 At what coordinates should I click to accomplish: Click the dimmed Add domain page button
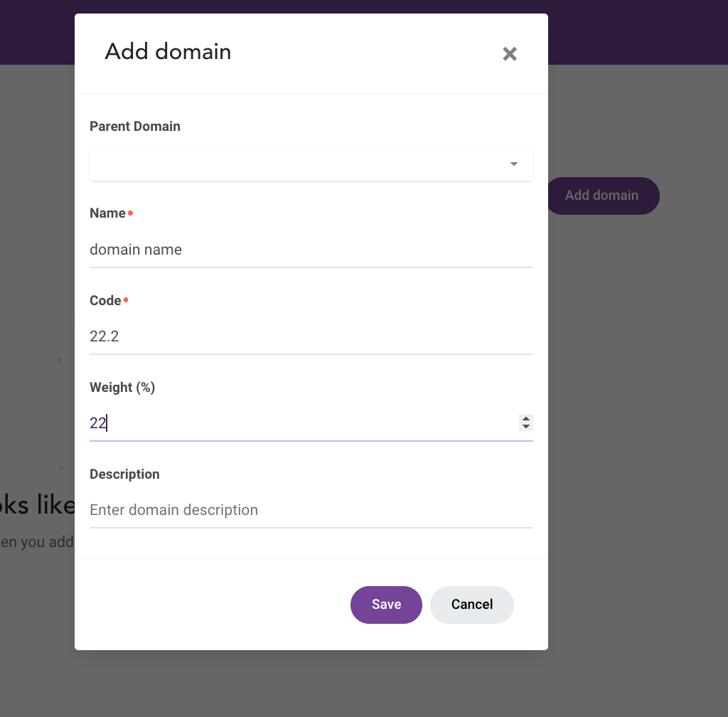pos(603,196)
